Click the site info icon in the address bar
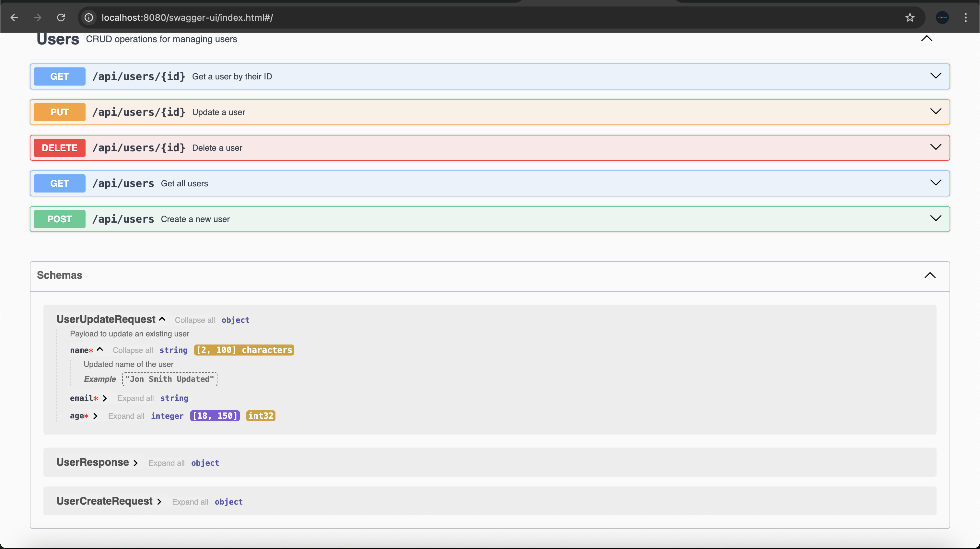 click(x=89, y=18)
